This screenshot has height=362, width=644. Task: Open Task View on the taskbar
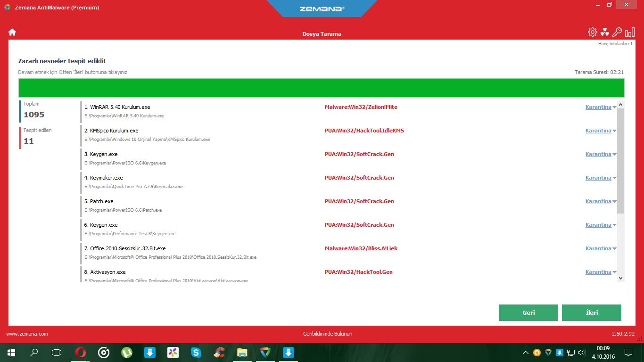pos(57,352)
